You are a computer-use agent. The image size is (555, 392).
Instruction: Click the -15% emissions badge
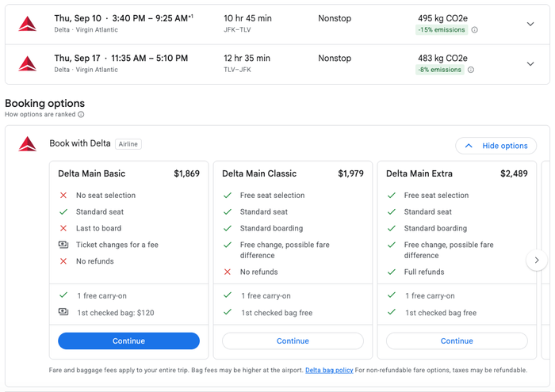(442, 30)
